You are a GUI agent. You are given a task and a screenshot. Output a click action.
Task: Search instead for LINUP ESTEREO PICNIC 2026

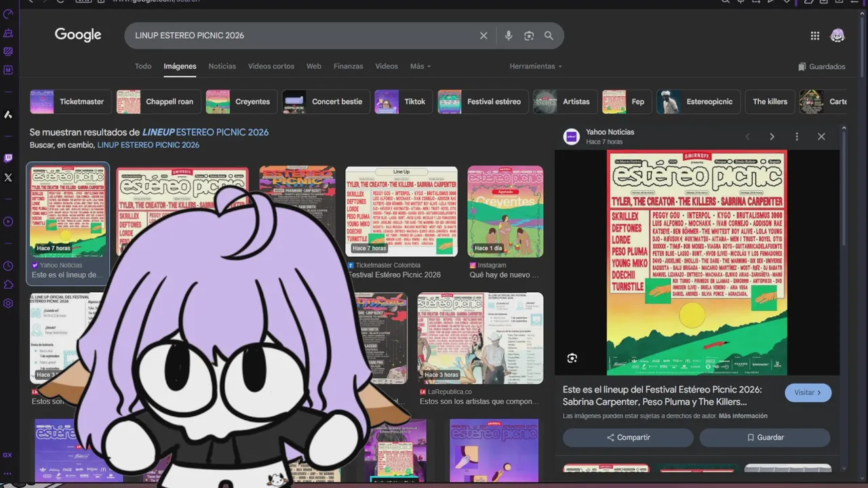click(x=149, y=145)
